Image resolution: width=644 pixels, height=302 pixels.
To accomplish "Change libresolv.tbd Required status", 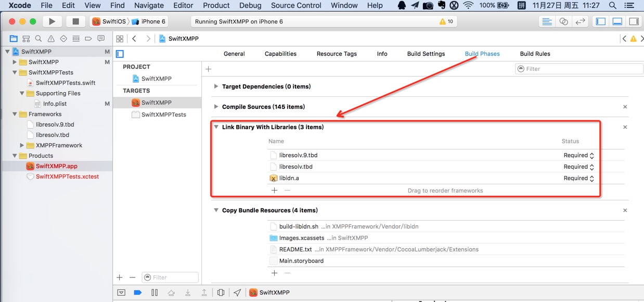I will pyautogui.click(x=578, y=167).
